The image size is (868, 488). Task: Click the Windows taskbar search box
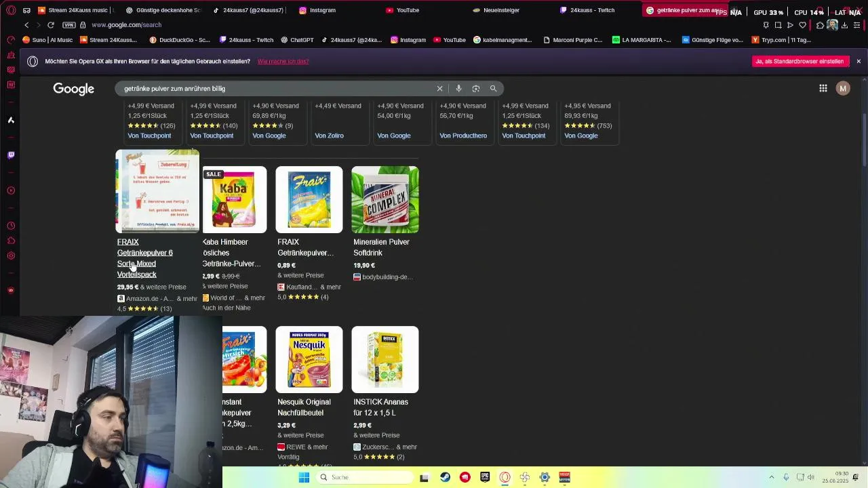click(x=365, y=477)
